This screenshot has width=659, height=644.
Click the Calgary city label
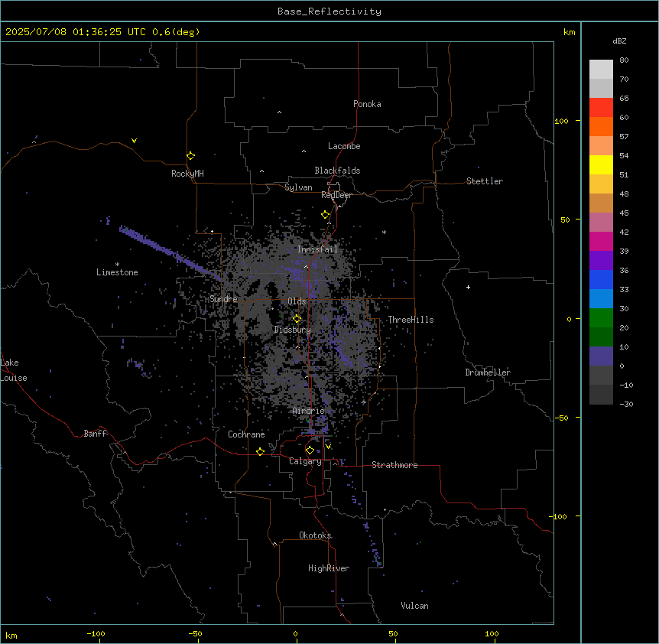305,461
